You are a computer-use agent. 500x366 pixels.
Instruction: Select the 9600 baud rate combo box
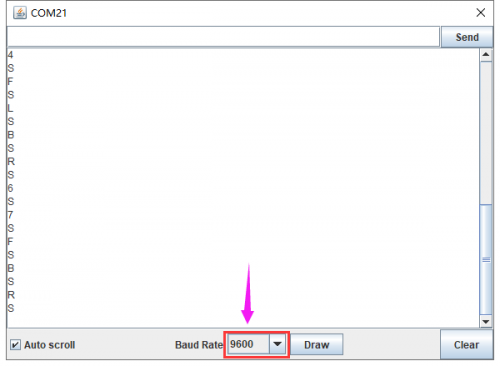(256, 344)
